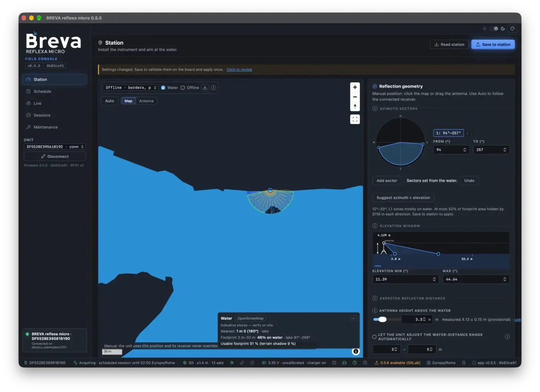Screen dimensions: 540x392
Task: Show Elevation Window info
Action: coord(375,226)
